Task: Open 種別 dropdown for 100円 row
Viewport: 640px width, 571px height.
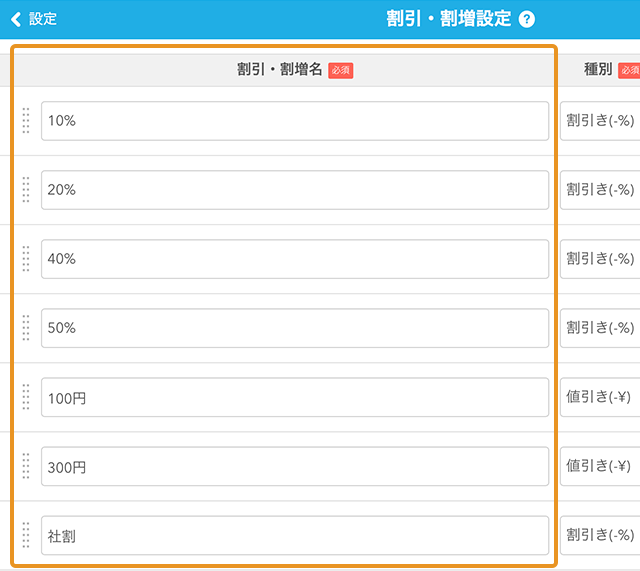Action: [600, 397]
